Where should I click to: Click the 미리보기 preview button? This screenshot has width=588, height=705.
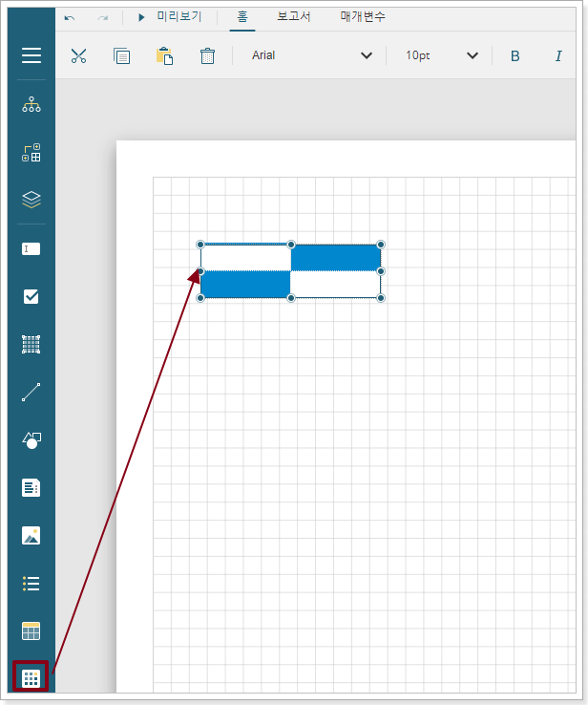click(170, 16)
